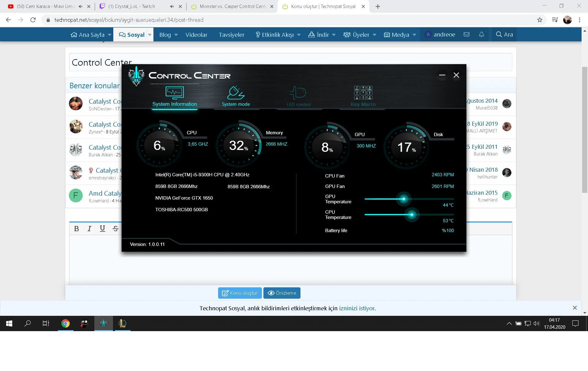Screen dimensions: 588x371
Task: Click the GPU usage gauge
Action: 327,147
